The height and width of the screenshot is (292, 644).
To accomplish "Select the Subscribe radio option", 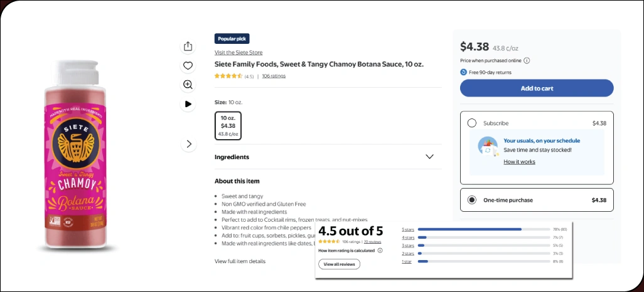I will click(x=472, y=123).
